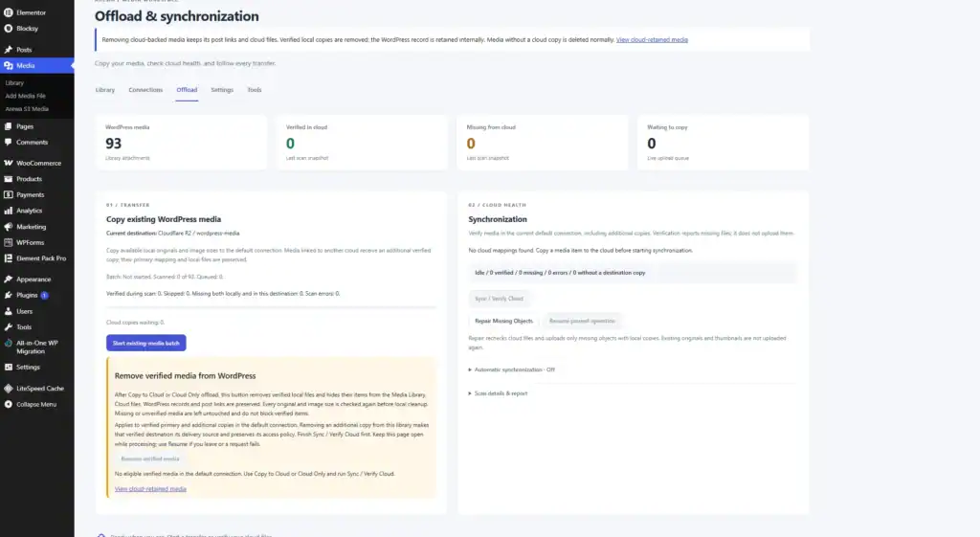Open the Blocksy theme icon in the sidebar

[x=8, y=28]
